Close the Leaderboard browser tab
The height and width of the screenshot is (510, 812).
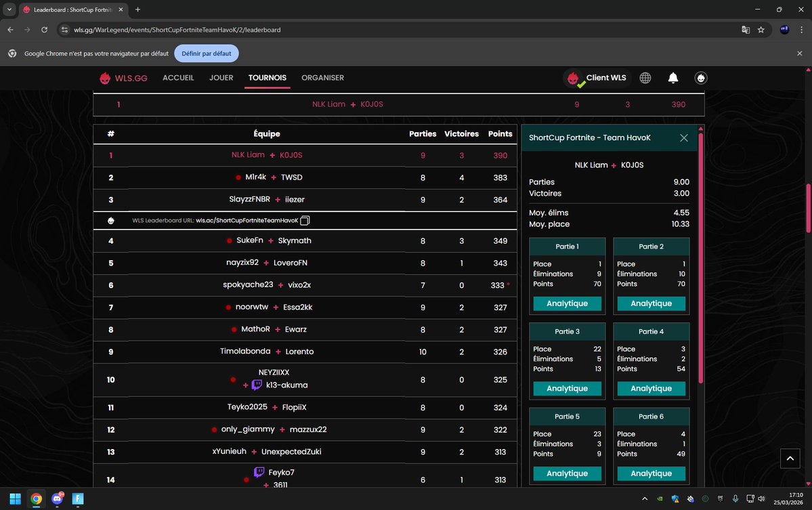tap(121, 9)
